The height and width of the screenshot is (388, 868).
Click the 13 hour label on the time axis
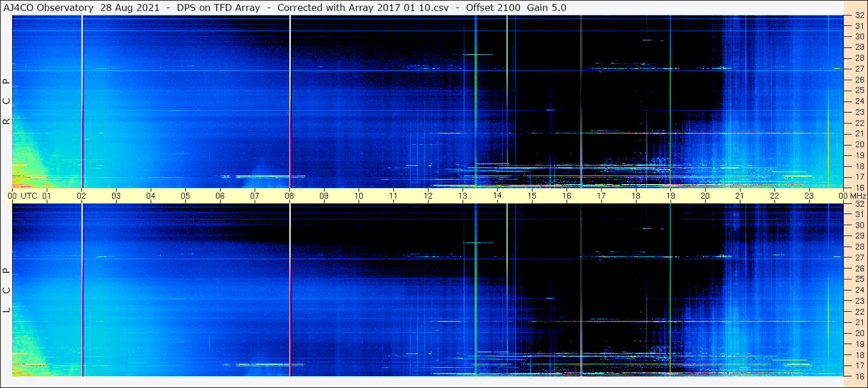pyautogui.click(x=463, y=196)
